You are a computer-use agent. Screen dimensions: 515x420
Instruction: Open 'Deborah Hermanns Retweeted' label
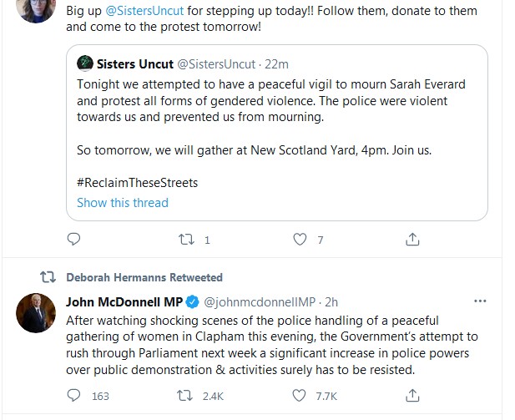pos(144,277)
